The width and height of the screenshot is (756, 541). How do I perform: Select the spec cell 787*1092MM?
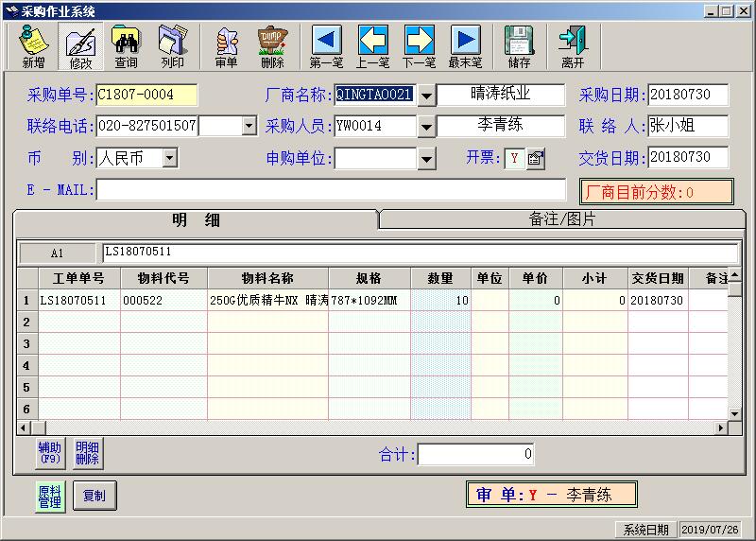click(x=369, y=300)
